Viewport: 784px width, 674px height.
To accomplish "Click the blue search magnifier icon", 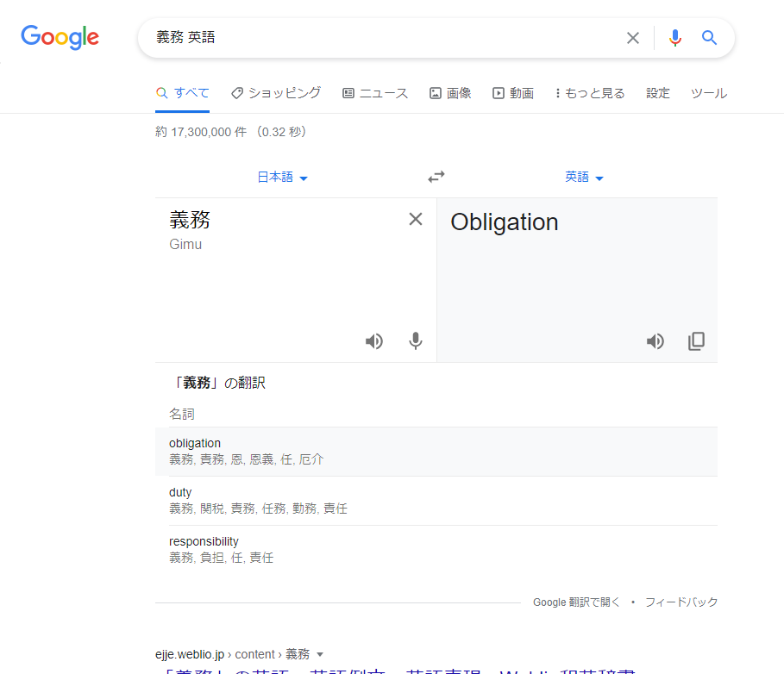I will tap(709, 37).
